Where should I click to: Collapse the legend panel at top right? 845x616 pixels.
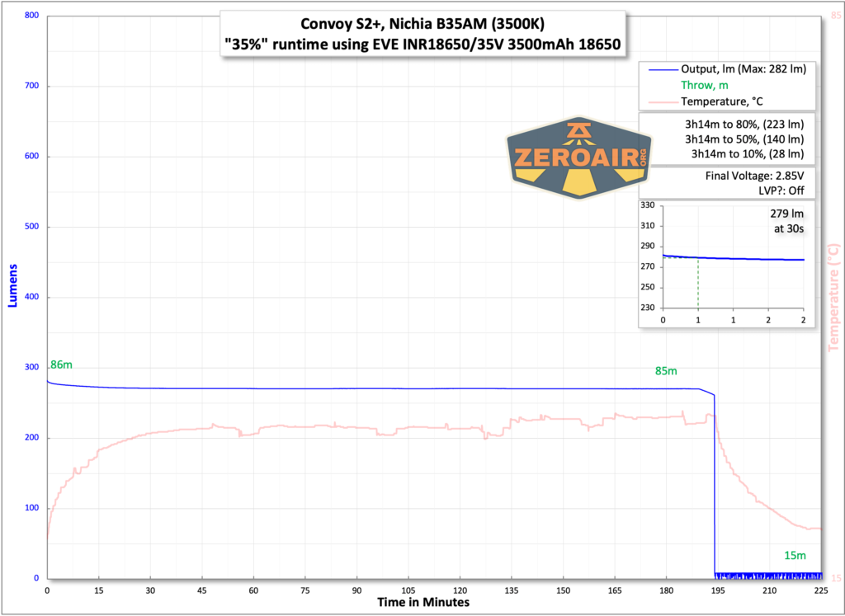[726, 85]
